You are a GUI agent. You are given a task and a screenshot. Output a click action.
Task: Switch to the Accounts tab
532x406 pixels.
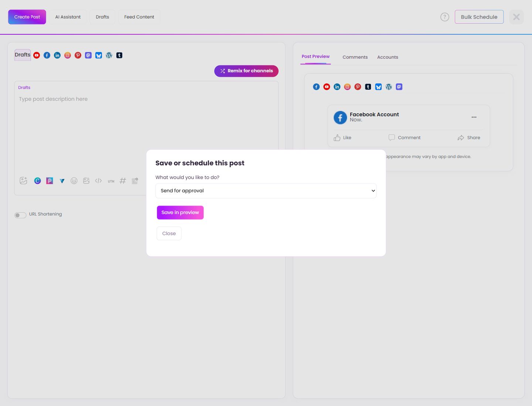[388, 57]
